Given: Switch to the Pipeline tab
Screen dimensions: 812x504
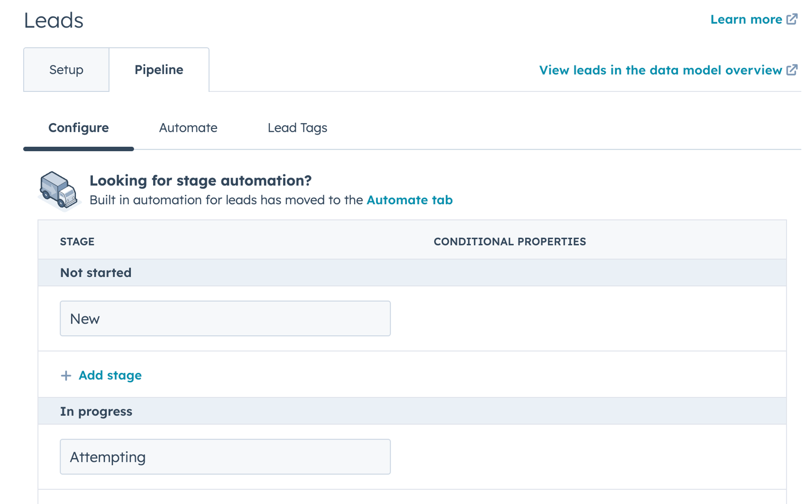Looking at the screenshot, I should 159,69.
